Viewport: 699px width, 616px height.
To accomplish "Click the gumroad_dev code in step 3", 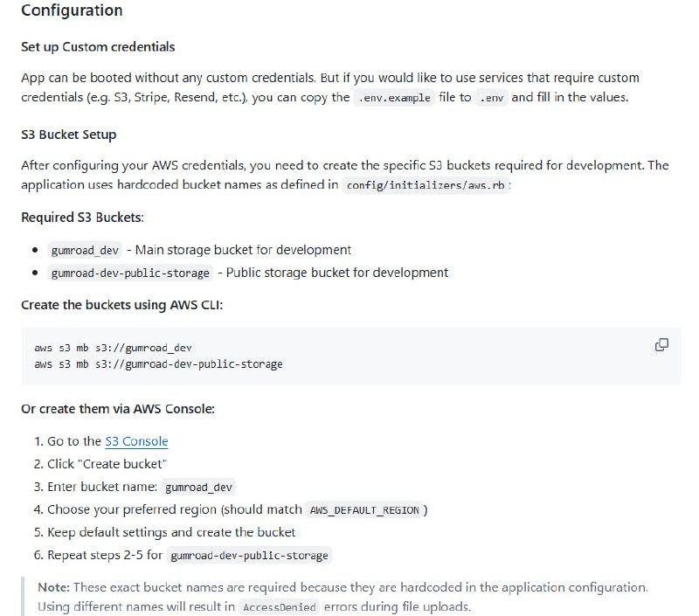I will click(199, 488).
